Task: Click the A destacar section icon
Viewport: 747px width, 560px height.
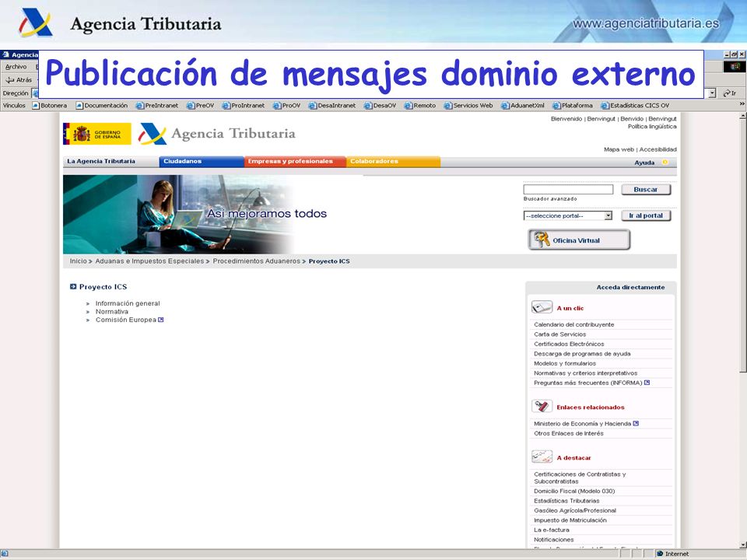Action: click(542, 457)
